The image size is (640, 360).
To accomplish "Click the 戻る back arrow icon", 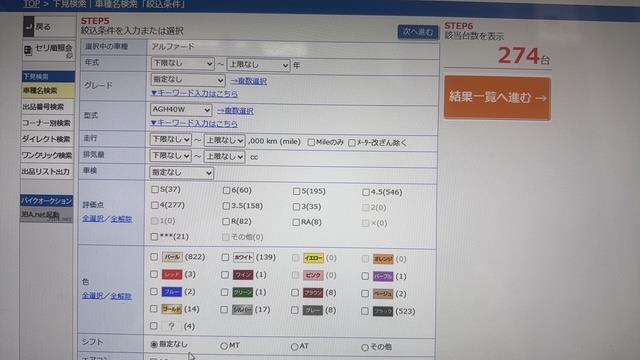I will coord(28,27).
